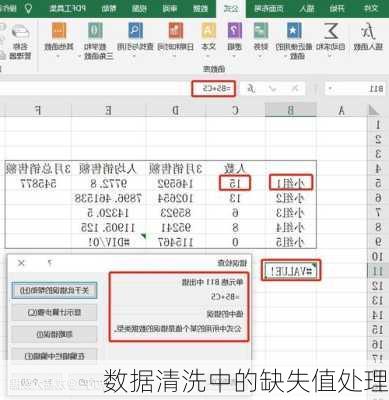Image resolution: width=389 pixels, height=400 pixels.
Task: Select column header E
Action: 108,110
